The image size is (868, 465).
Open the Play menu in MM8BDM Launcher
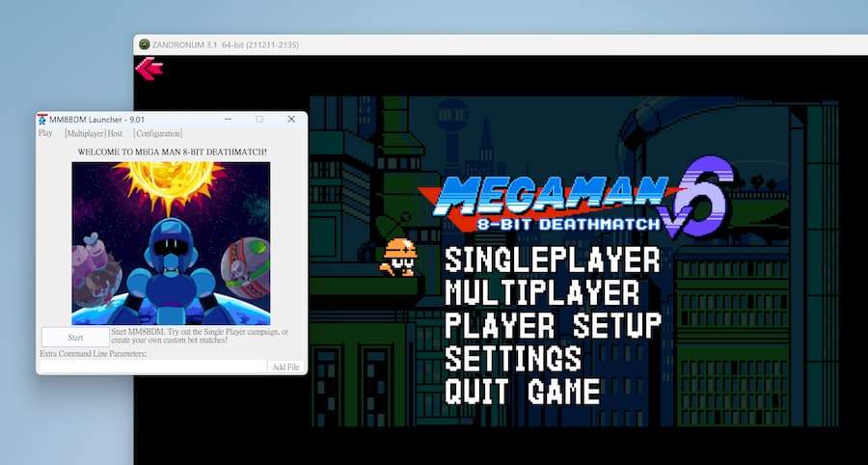45,133
